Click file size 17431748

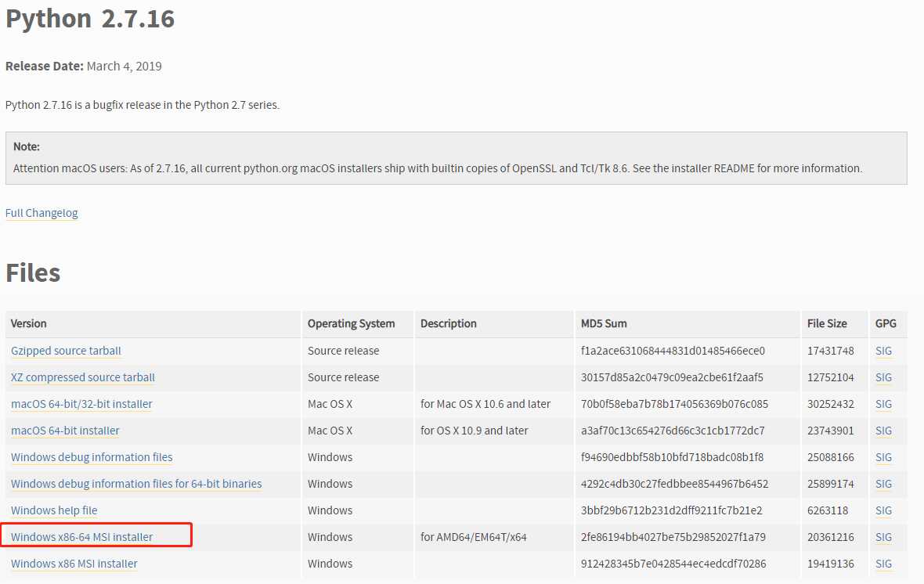tap(830, 351)
